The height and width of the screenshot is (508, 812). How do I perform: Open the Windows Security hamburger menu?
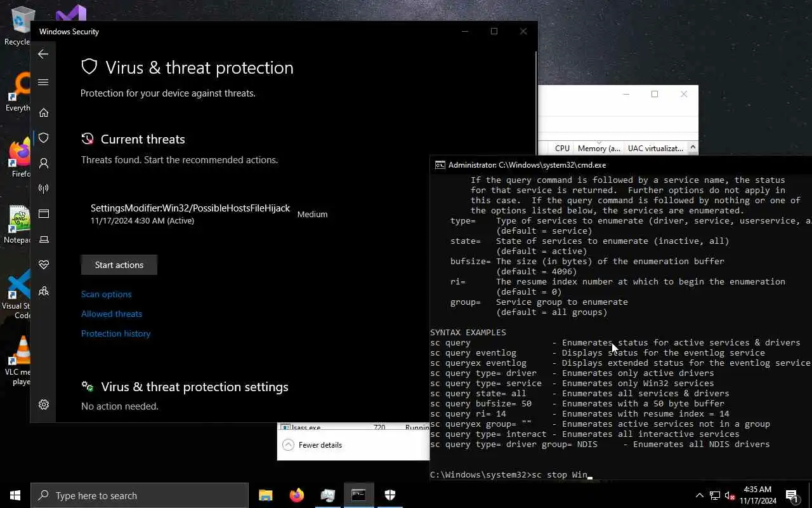[43, 82]
